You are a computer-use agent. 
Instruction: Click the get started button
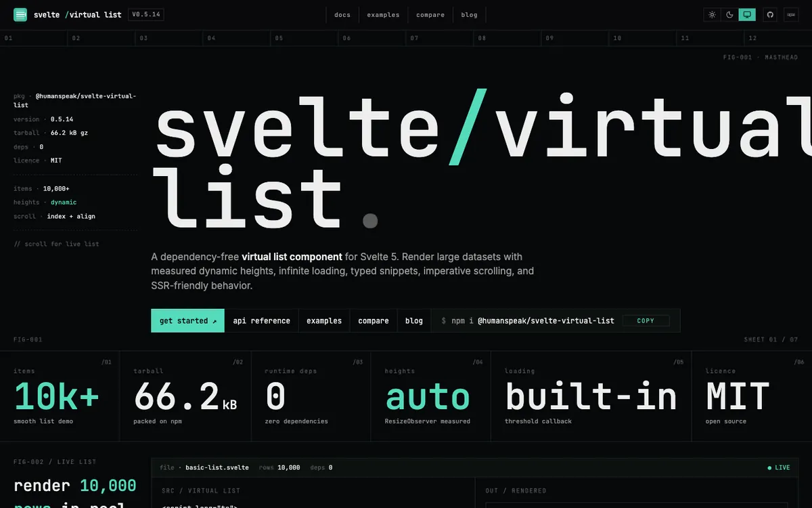click(188, 321)
